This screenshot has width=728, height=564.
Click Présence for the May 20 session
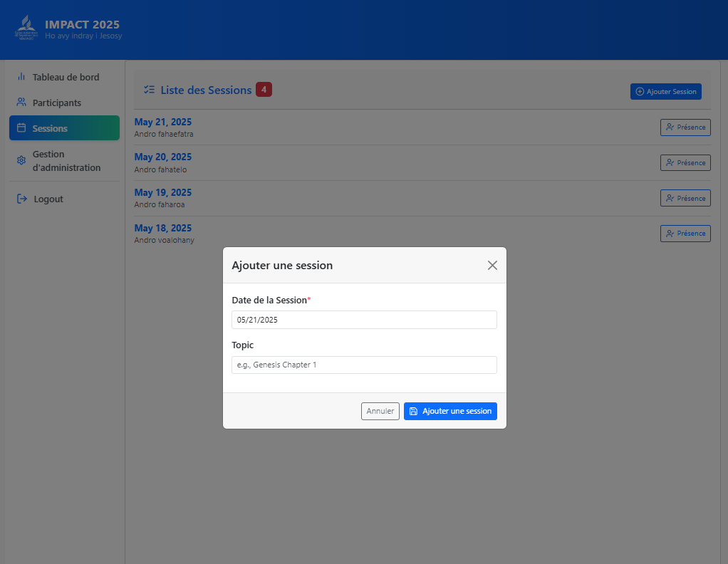coord(685,162)
